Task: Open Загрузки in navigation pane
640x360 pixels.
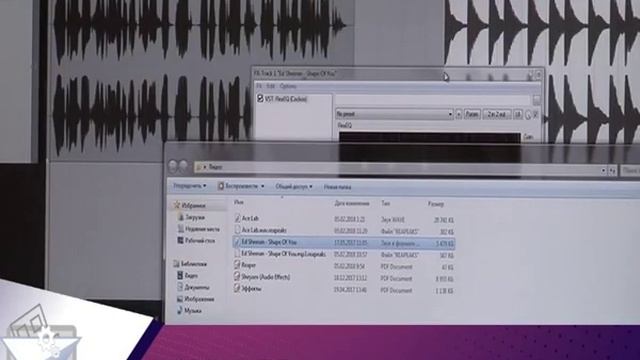Action: tap(195, 218)
